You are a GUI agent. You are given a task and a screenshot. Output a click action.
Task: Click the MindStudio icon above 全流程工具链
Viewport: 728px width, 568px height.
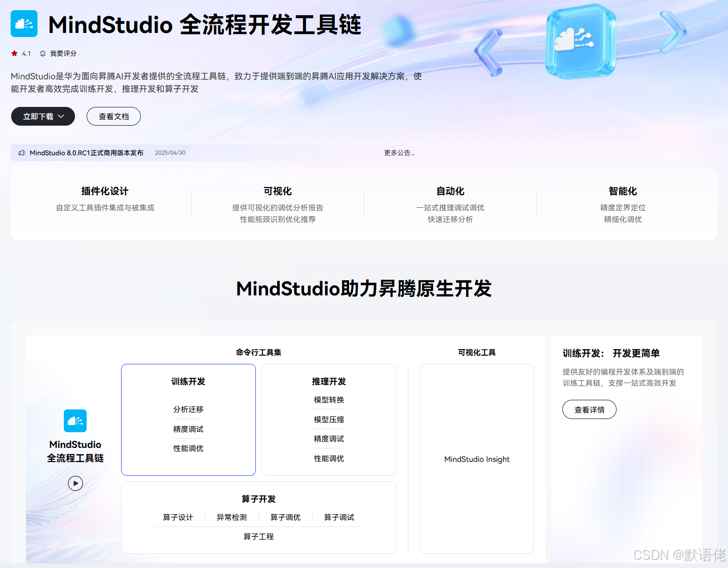tap(75, 421)
